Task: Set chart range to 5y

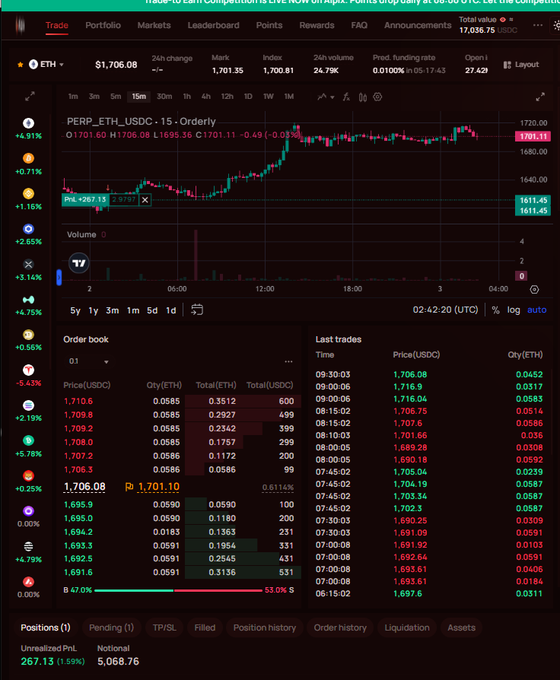Action: click(75, 311)
